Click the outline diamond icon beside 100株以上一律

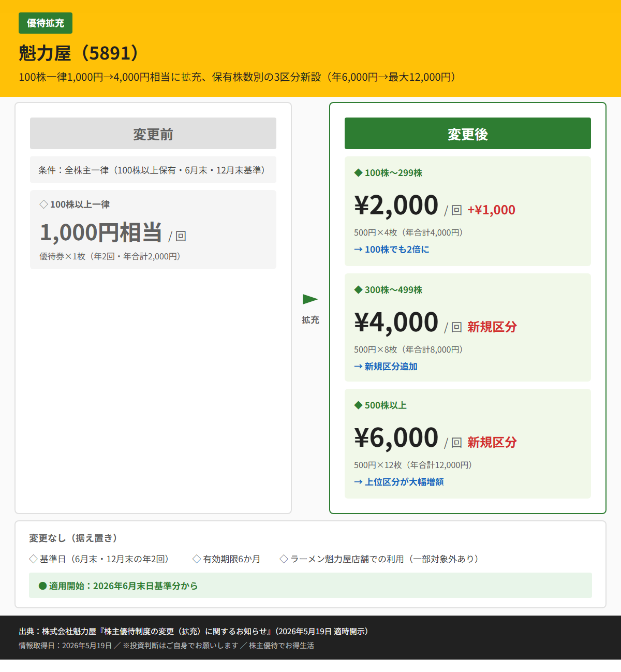pos(43,204)
